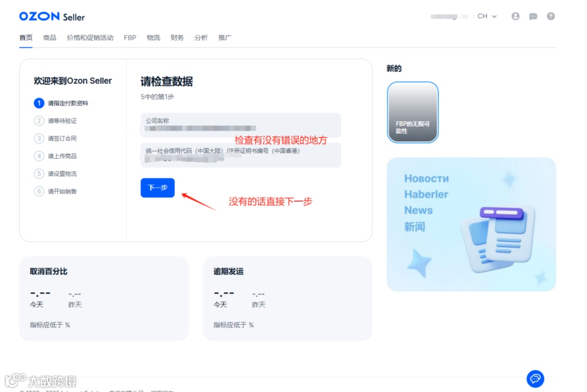587x392 pixels.
Task: Open the Новости News 新闻 banner
Action: [x=471, y=224]
